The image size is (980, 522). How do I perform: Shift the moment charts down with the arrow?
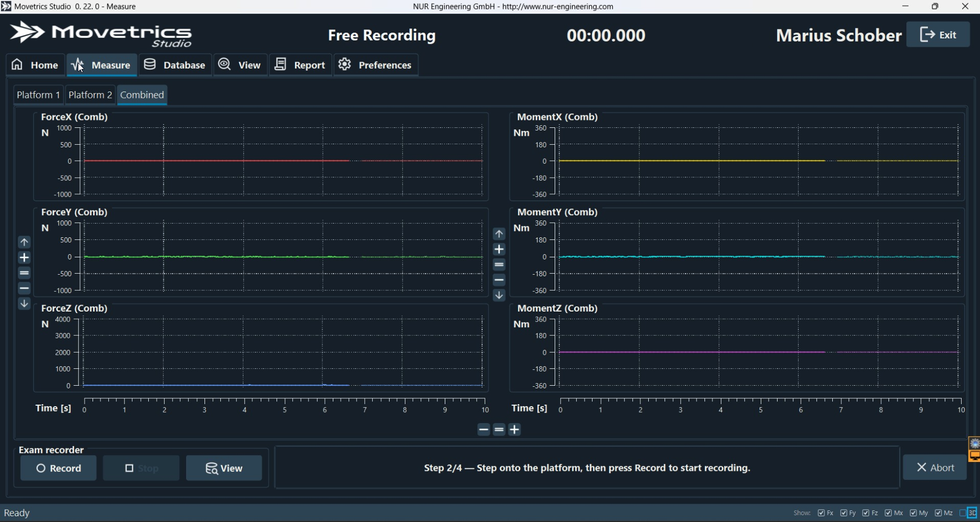pos(499,295)
